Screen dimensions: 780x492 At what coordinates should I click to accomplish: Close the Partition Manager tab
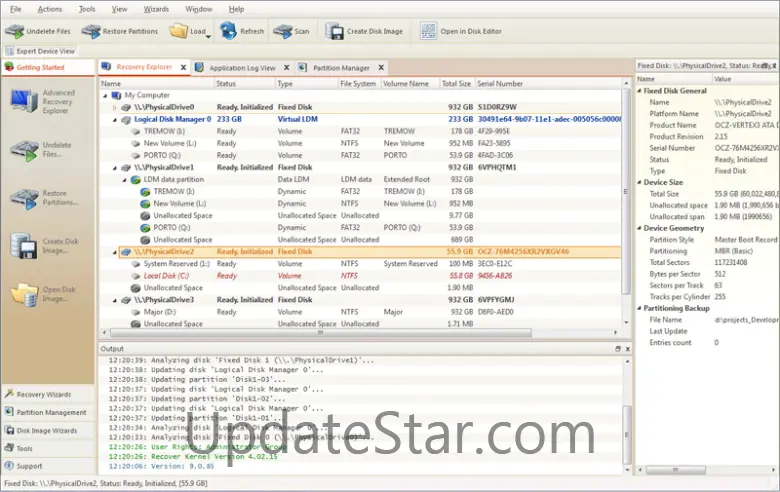coord(381,68)
